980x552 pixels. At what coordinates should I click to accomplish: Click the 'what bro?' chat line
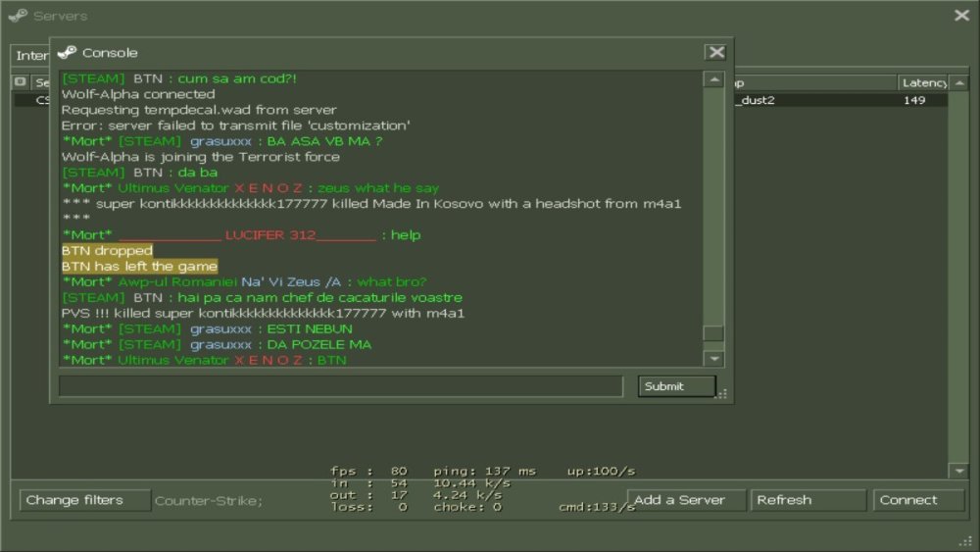(x=244, y=282)
